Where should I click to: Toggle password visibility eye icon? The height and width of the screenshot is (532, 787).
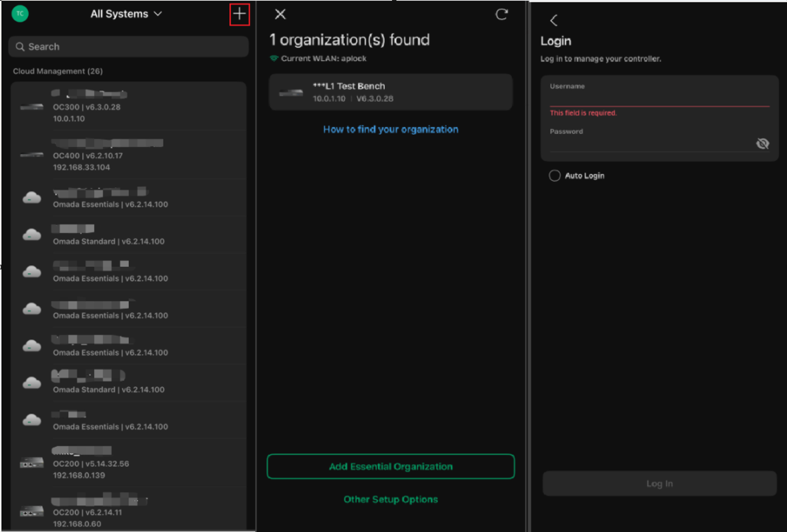point(763,143)
